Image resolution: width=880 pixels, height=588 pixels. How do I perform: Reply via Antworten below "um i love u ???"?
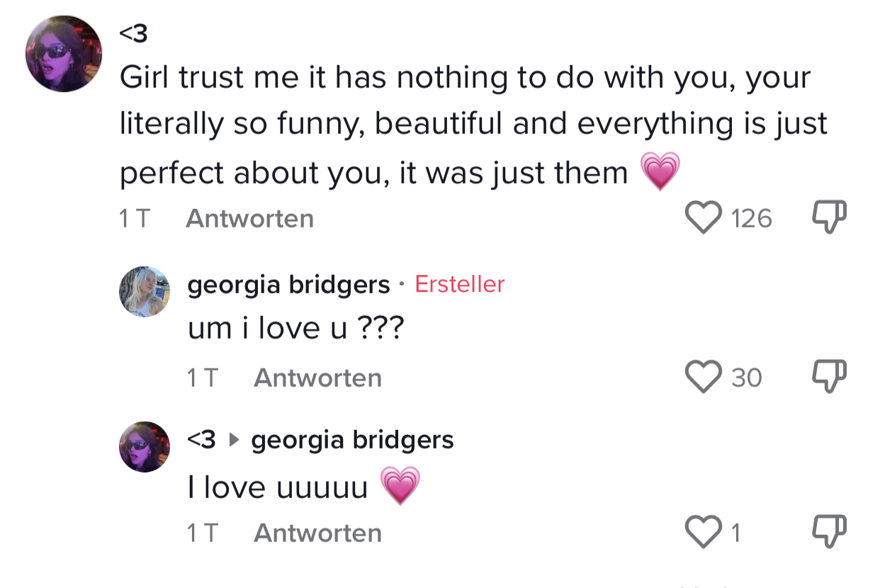pos(317,378)
